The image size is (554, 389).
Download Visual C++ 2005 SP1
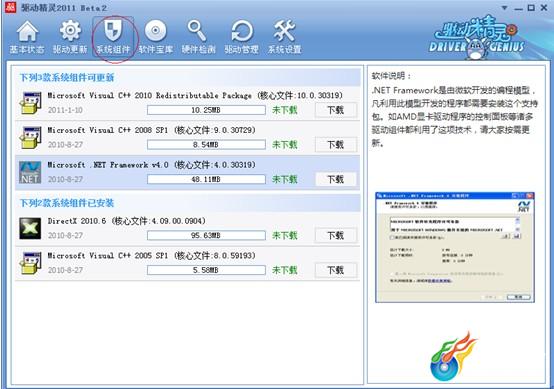(335, 270)
